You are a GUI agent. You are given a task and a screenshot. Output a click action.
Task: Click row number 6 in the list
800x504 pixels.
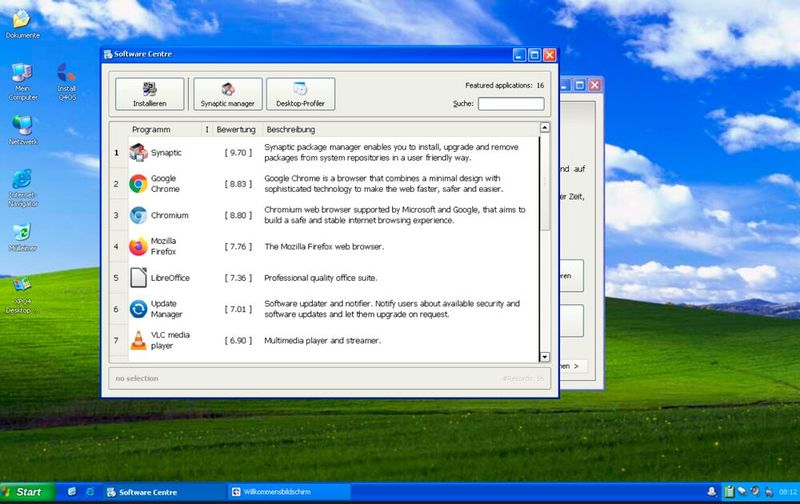[x=116, y=309]
